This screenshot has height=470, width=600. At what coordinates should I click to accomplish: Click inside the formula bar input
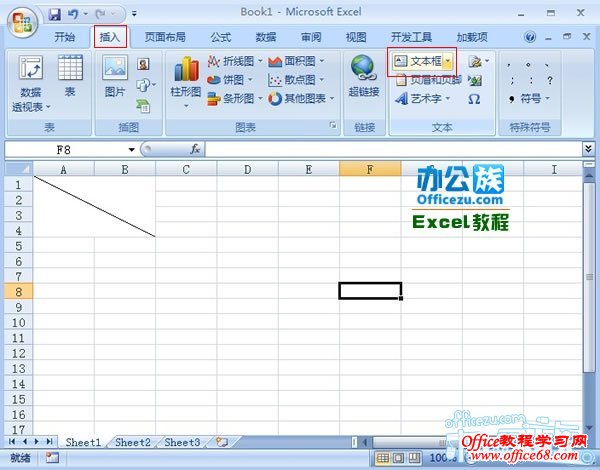[x=393, y=149]
